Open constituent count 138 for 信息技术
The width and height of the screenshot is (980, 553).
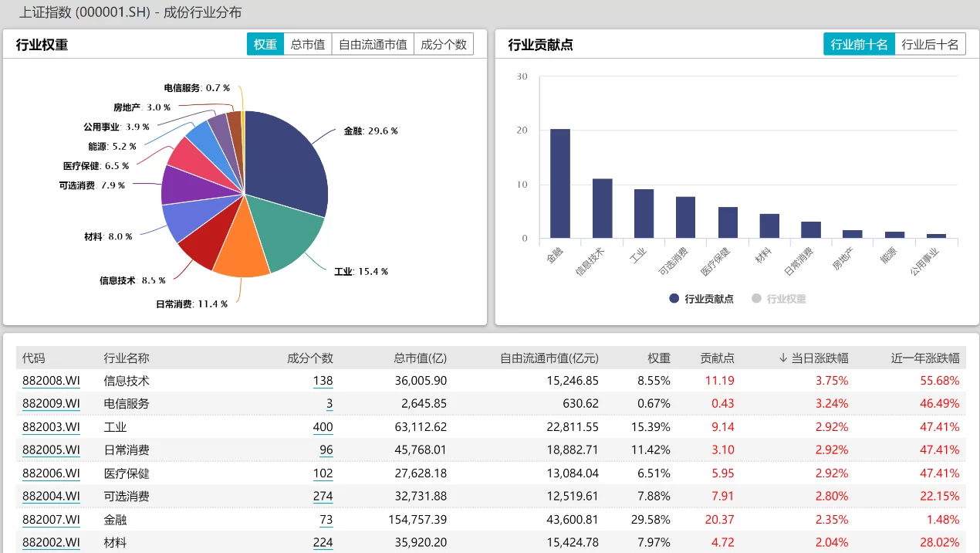point(323,381)
